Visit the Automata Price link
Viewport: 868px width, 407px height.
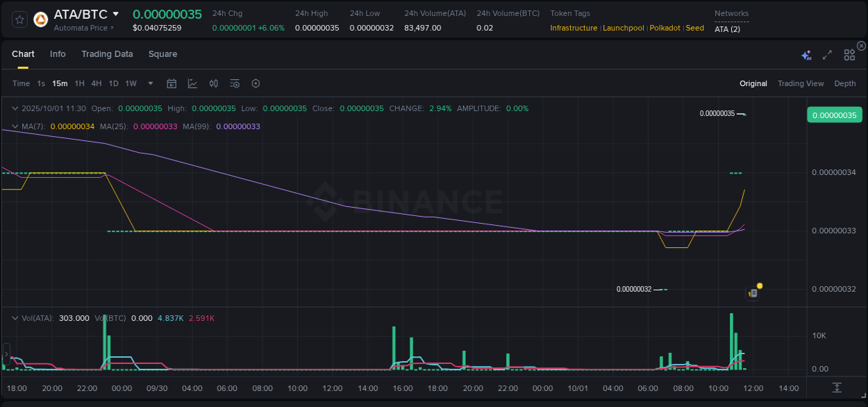(x=83, y=28)
